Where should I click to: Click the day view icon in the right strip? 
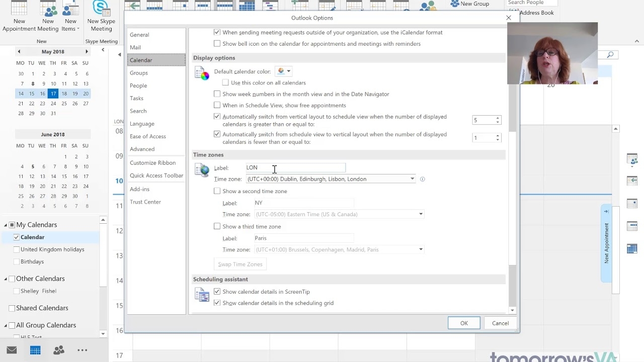(x=632, y=203)
